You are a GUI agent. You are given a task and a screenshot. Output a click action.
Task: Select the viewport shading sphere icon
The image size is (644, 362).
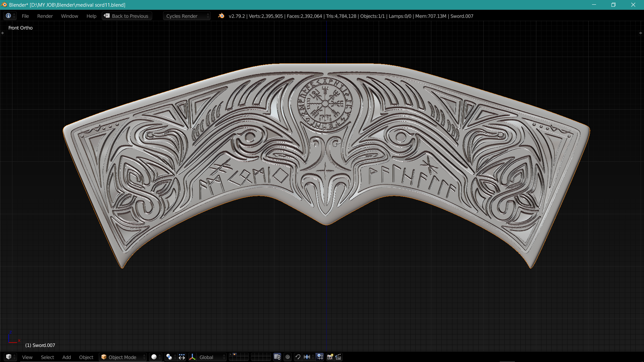(x=154, y=357)
